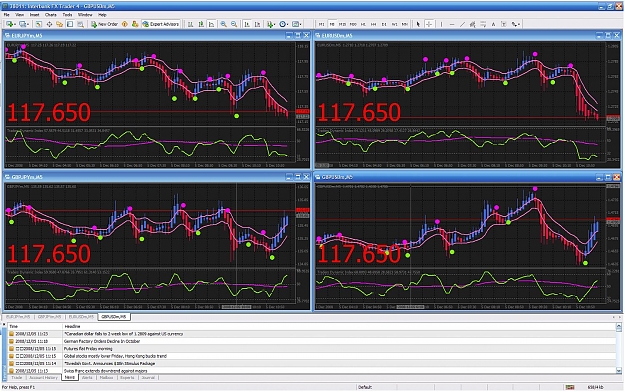Select the M5 timeframe button
625x392 pixels.
point(332,24)
